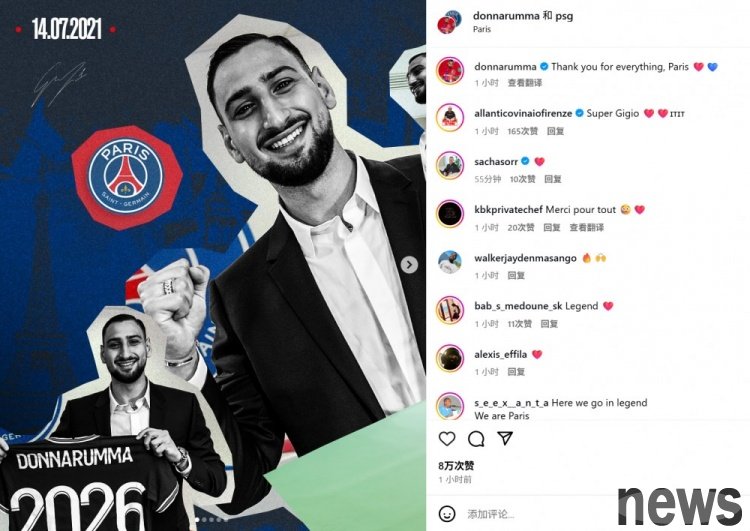Viewport: 750px width, 531px height.
Task: Open alexis_effila's username link
Action: (500, 354)
